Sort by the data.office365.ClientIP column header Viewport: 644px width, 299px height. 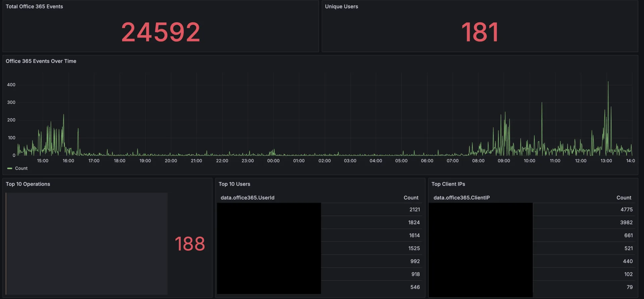coord(462,198)
